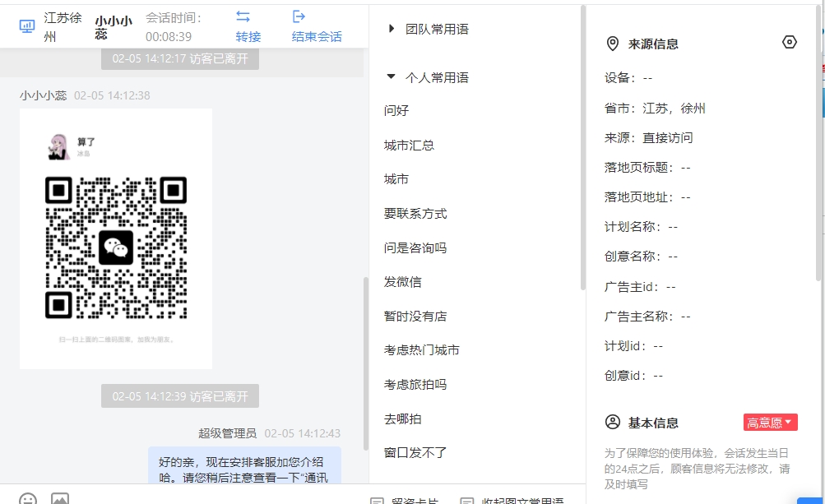Open the hexagon settings icon
The width and height of the screenshot is (825, 504).
pyautogui.click(x=790, y=42)
